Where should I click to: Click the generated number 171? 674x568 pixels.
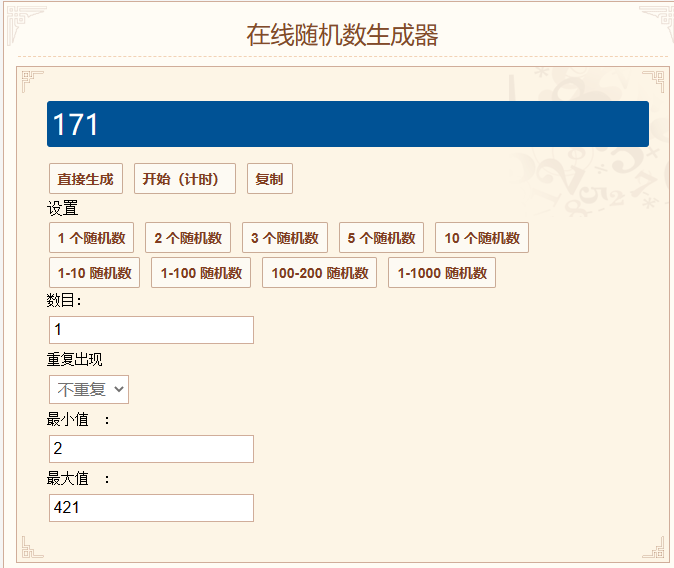(76, 125)
